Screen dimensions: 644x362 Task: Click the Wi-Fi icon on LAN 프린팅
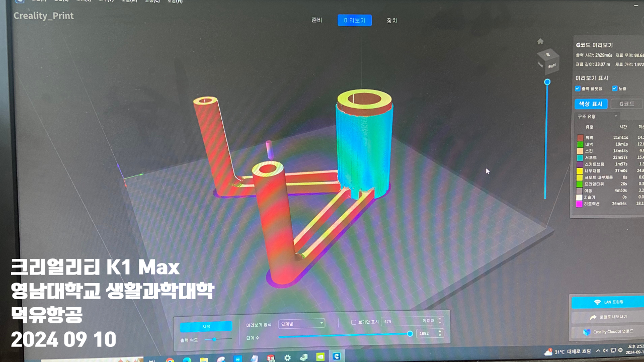(x=598, y=302)
